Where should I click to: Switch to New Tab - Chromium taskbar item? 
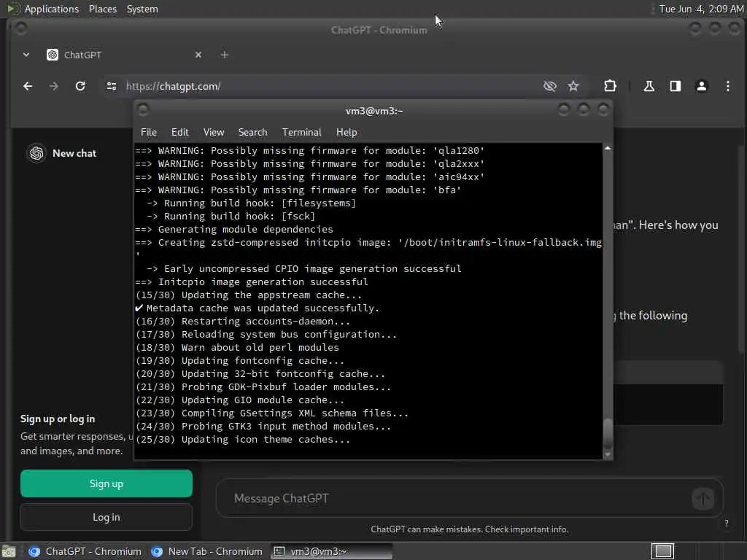206,551
